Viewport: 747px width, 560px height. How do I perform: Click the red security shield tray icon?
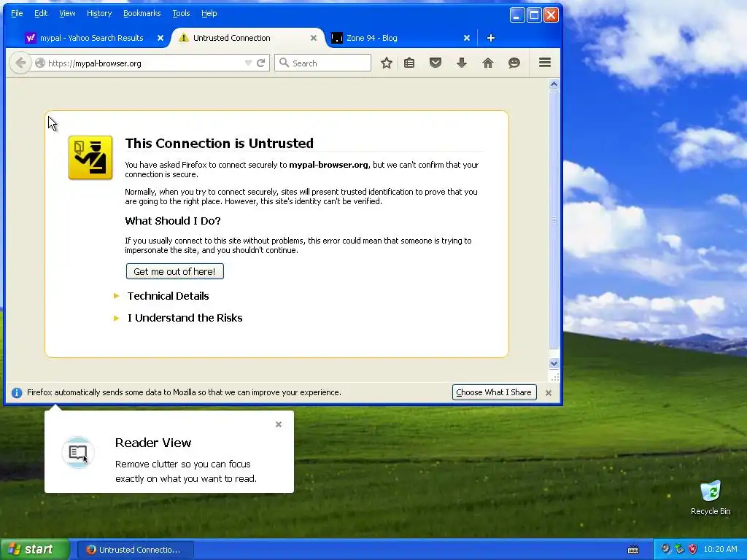tap(693, 550)
